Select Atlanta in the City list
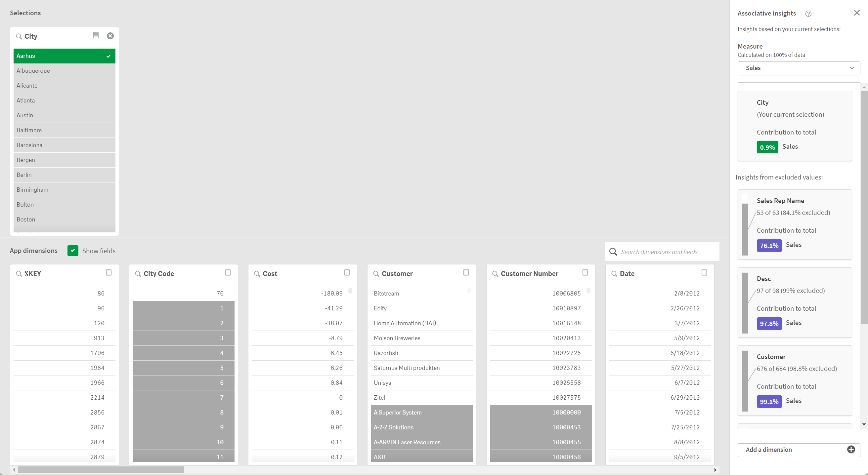Screen dimensions: 868x475 tap(64, 100)
